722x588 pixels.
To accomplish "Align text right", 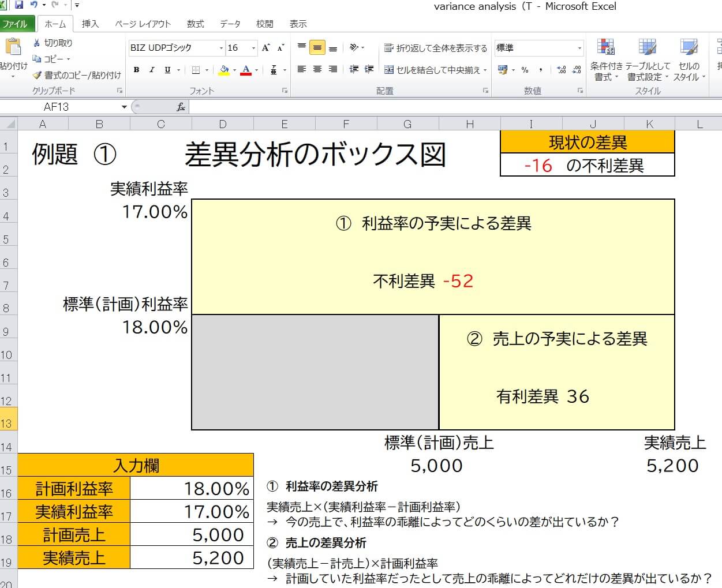I will click(x=332, y=70).
